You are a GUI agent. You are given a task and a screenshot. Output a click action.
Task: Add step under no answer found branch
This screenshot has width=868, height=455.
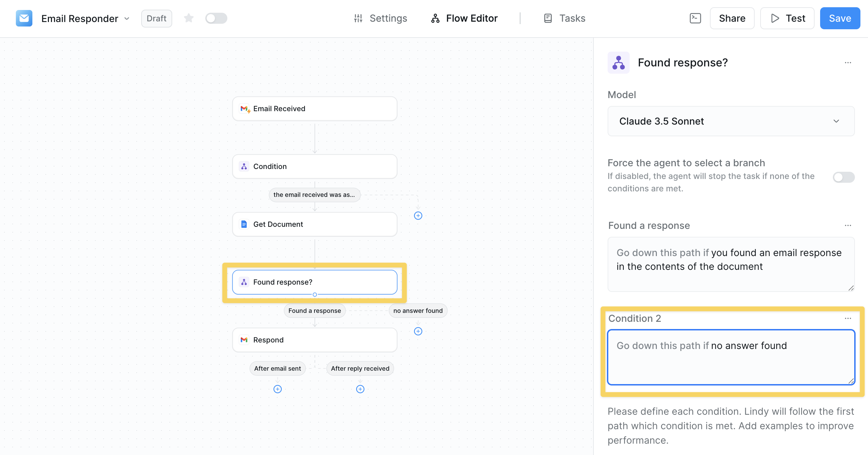418,331
